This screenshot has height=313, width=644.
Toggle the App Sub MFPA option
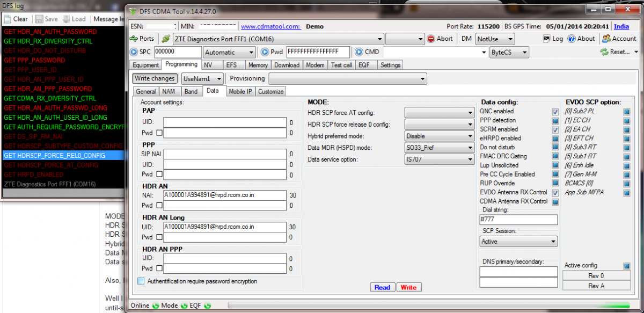[626, 192]
